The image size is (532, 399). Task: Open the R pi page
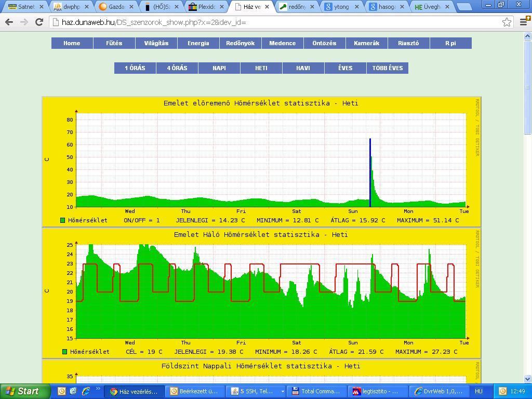[x=450, y=43]
